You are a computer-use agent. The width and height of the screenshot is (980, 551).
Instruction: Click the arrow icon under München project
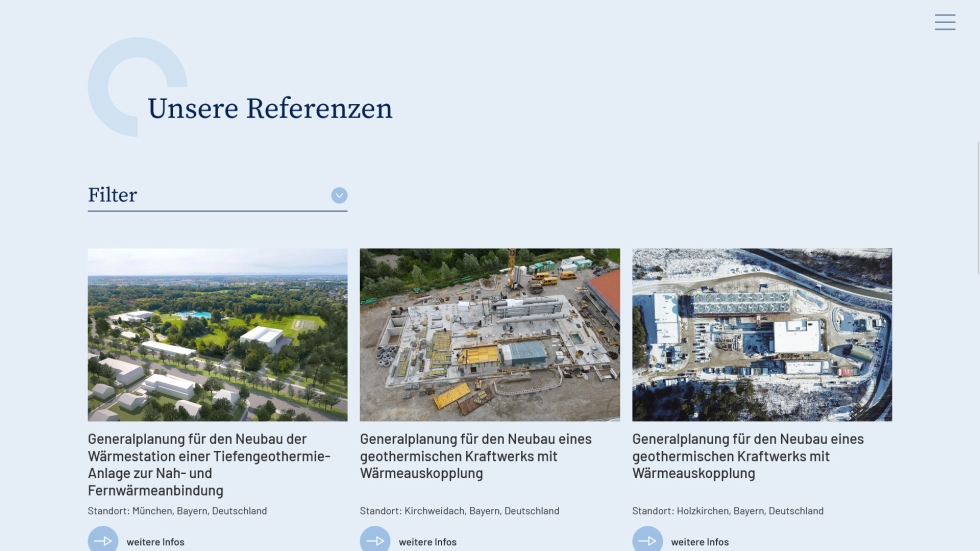tap(102, 540)
